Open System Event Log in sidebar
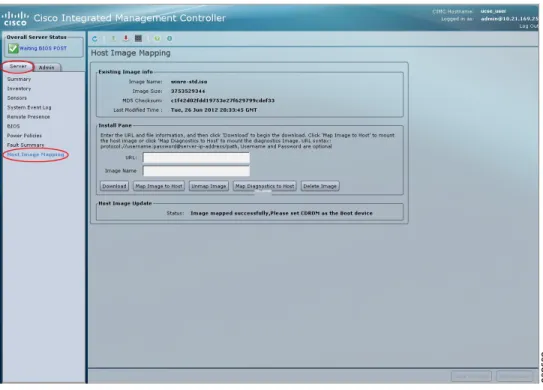543x390 pixels. (29, 107)
